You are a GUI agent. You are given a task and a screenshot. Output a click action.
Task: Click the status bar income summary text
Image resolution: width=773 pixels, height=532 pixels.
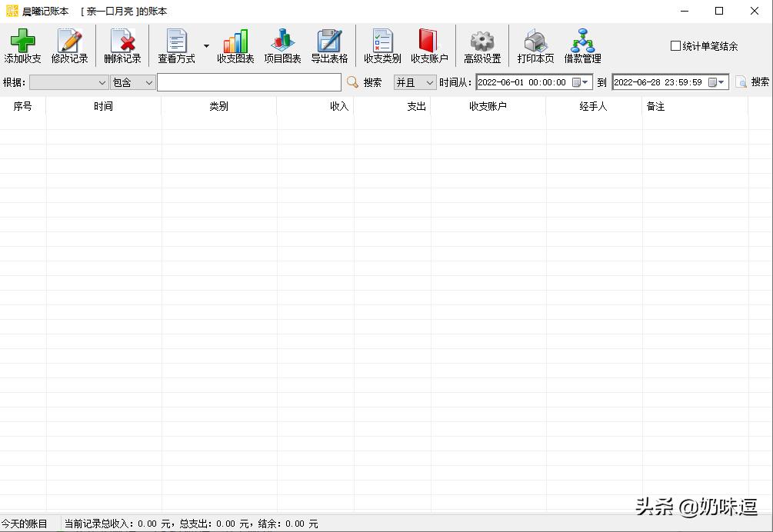[x=192, y=524]
